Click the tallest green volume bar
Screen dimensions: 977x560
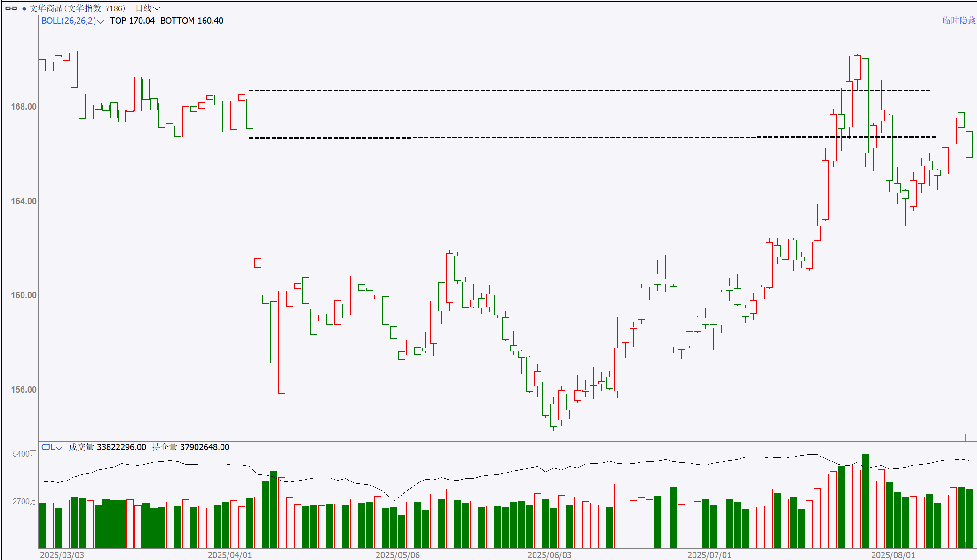[x=865, y=501]
